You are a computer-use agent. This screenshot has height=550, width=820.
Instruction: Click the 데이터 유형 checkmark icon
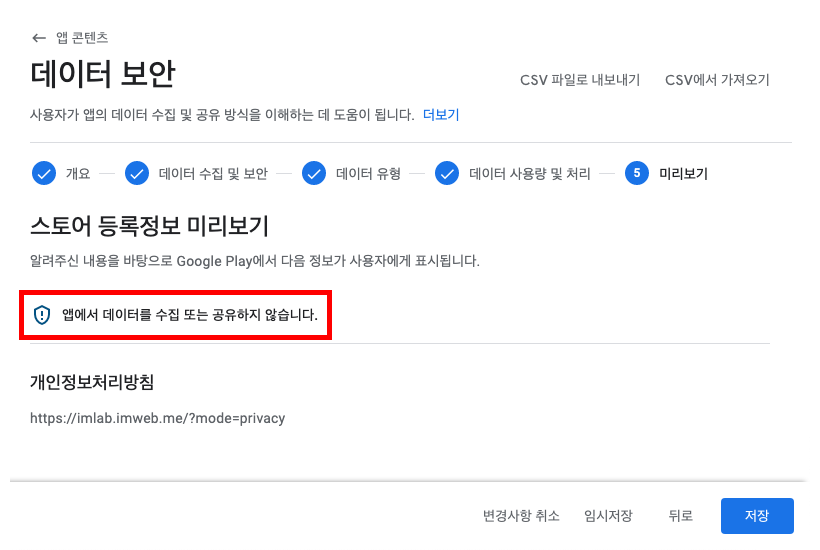click(x=314, y=173)
